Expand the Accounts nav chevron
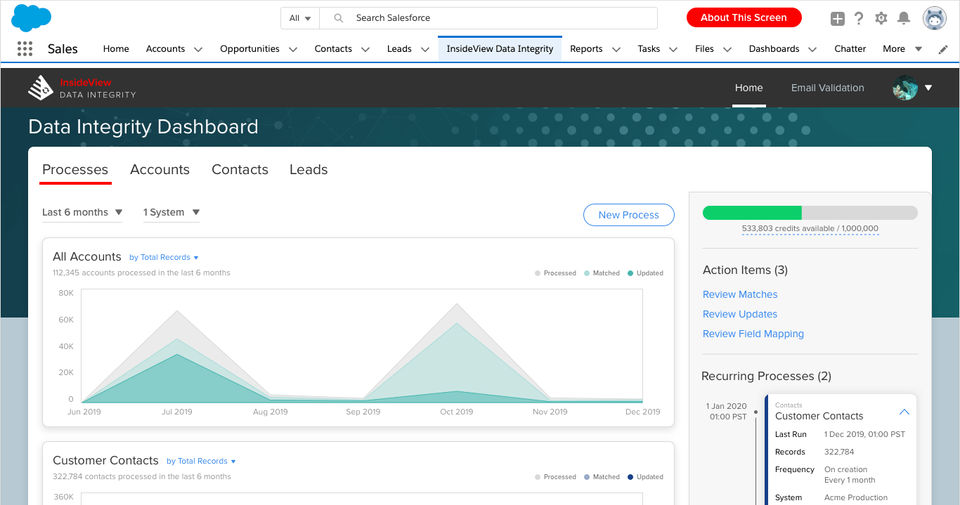 198,50
